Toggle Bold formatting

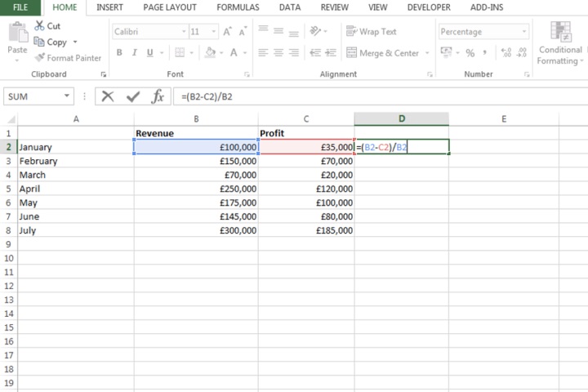tap(119, 53)
